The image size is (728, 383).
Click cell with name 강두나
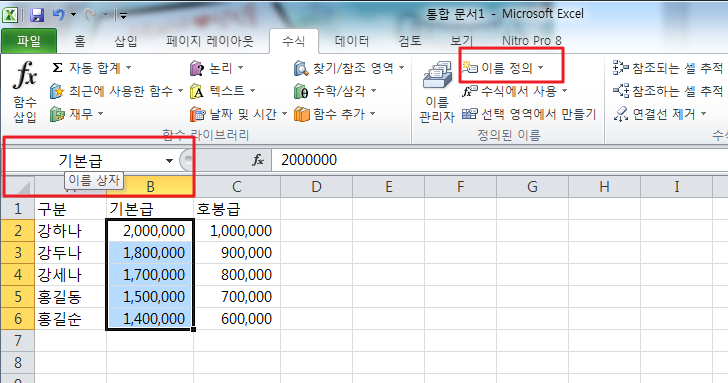pyautogui.click(x=71, y=253)
